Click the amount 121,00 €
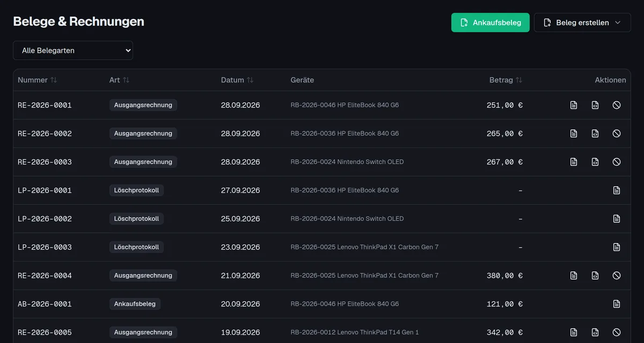 click(x=504, y=304)
